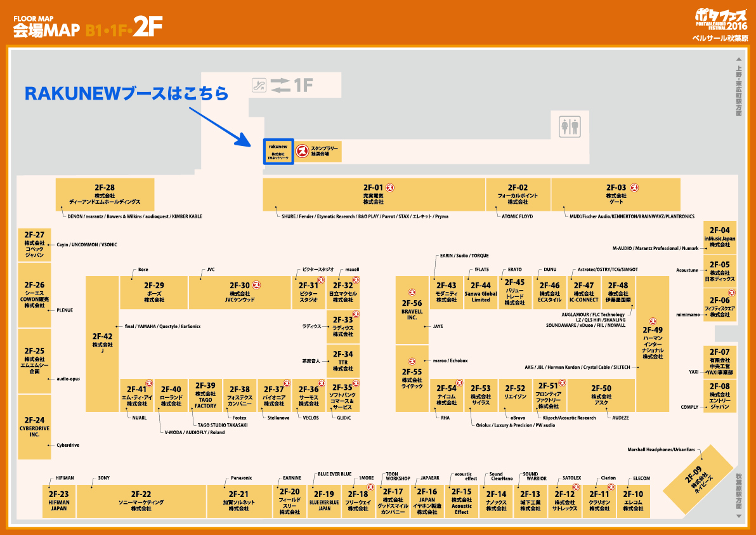Viewport: 756px width, 535px height.
Task: Select booth 2F-27 コペックジャパン
Action: click(x=34, y=244)
